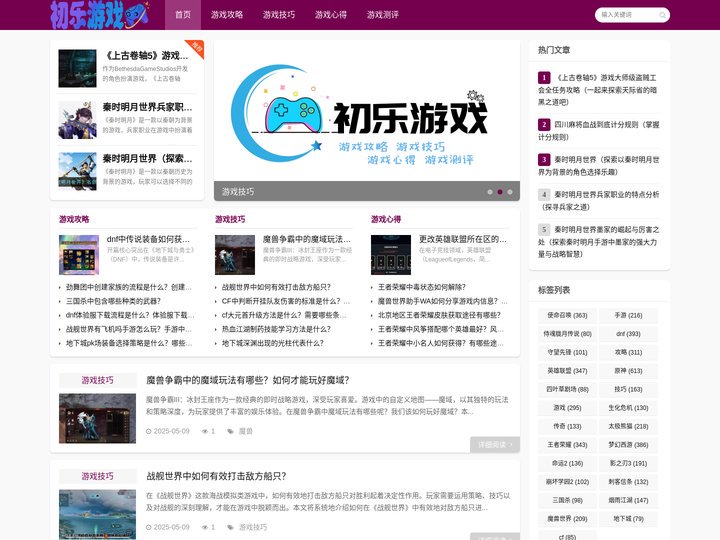Select the 三国杀 (98) tag
Viewport: 720px width, 540px height.
click(567, 500)
